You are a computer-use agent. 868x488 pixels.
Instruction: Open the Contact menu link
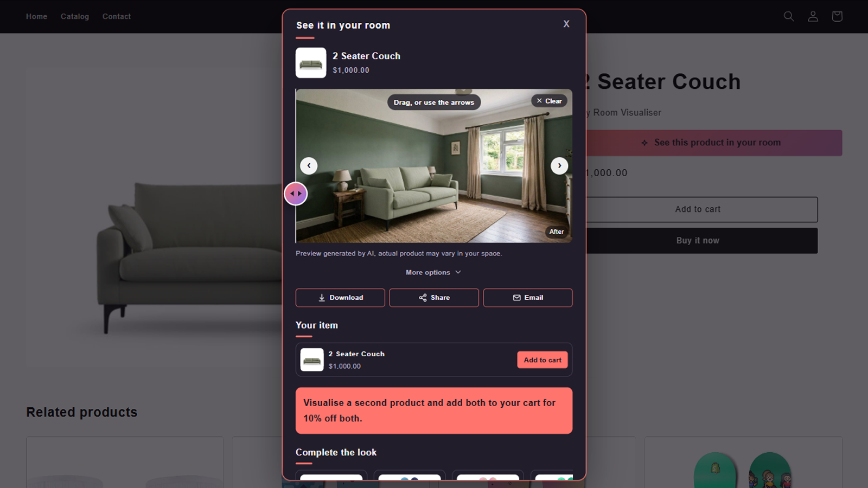click(x=117, y=16)
